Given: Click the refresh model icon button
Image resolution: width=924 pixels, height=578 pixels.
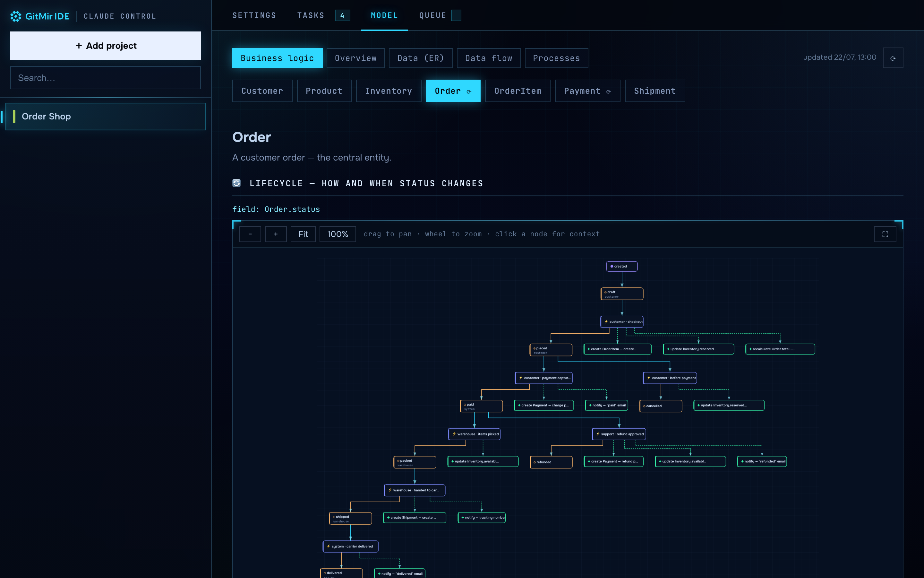Looking at the screenshot, I should point(893,58).
